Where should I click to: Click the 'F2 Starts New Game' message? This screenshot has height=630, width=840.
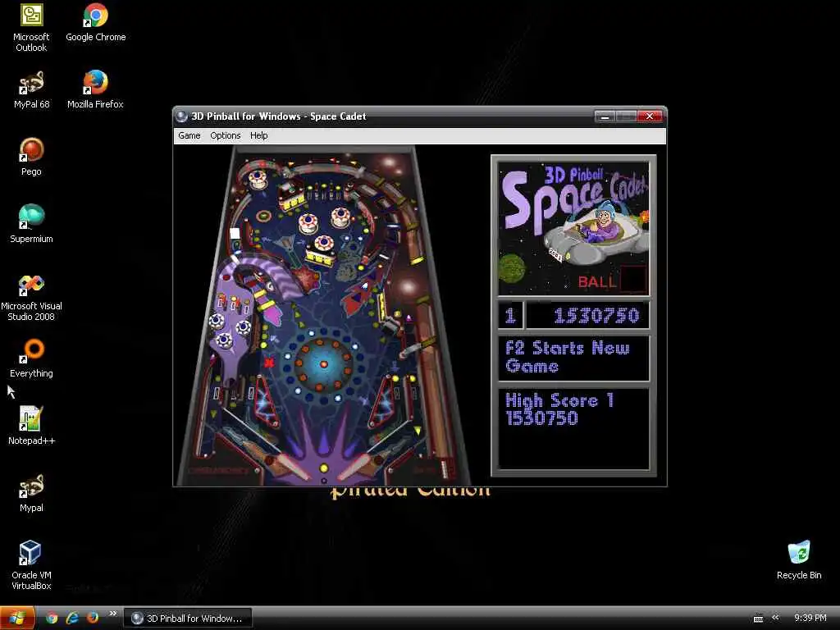coord(568,357)
